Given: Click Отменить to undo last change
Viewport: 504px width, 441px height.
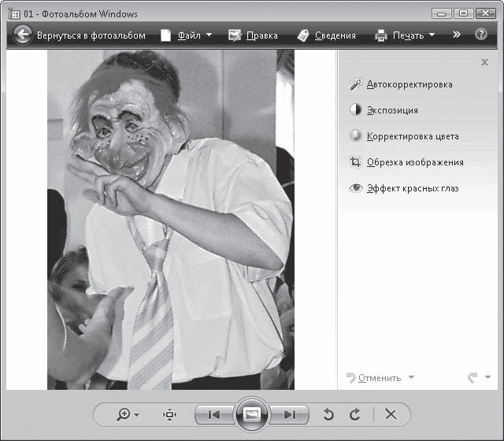Looking at the screenshot, I should click(379, 378).
